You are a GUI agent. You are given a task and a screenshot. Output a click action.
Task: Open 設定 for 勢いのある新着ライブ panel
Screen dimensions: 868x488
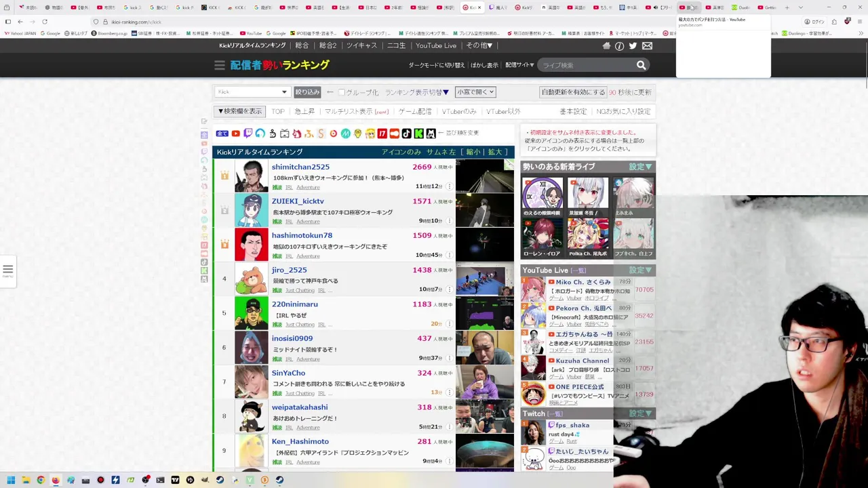coord(640,167)
